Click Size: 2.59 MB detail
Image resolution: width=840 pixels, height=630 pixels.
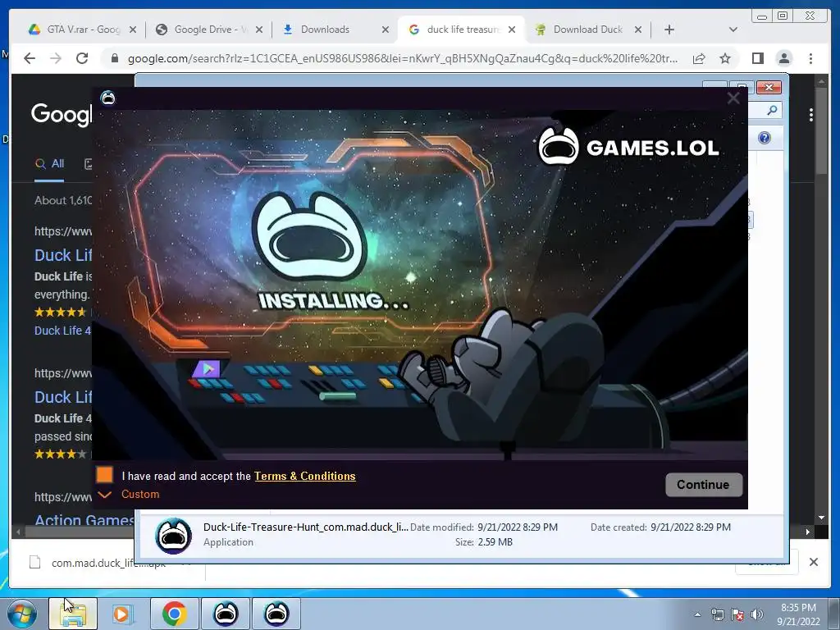(484, 542)
